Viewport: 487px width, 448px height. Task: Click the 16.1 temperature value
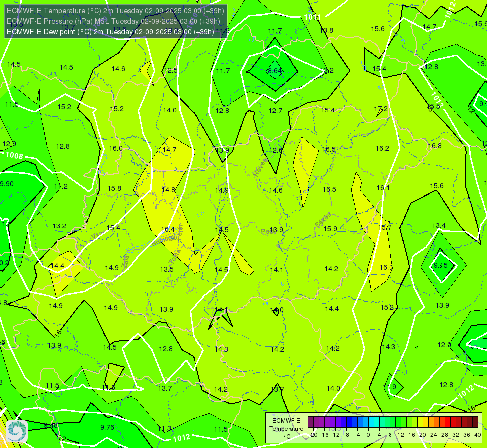(383, 188)
